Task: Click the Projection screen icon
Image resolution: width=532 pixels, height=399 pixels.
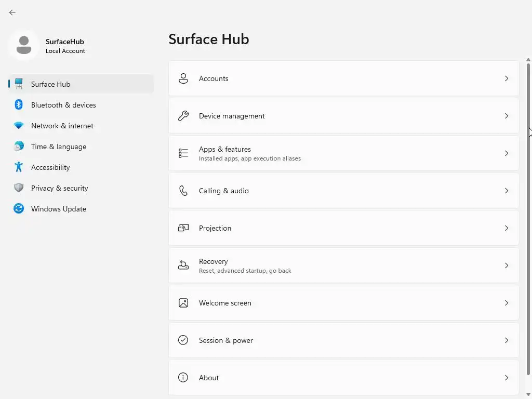Action: 183,228
